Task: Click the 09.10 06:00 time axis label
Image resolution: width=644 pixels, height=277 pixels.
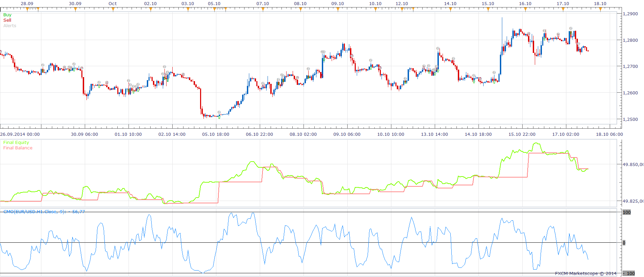Action: pos(347,134)
